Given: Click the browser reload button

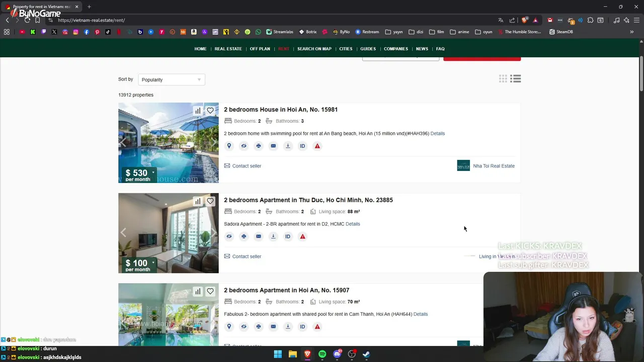Looking at the screenshot, I should click(x=27, y=20).
